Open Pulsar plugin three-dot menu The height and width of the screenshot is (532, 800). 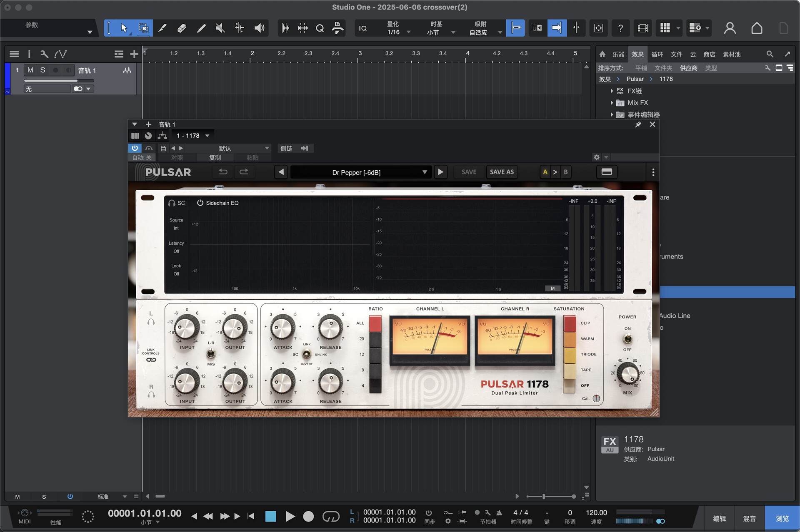point(653,172)
